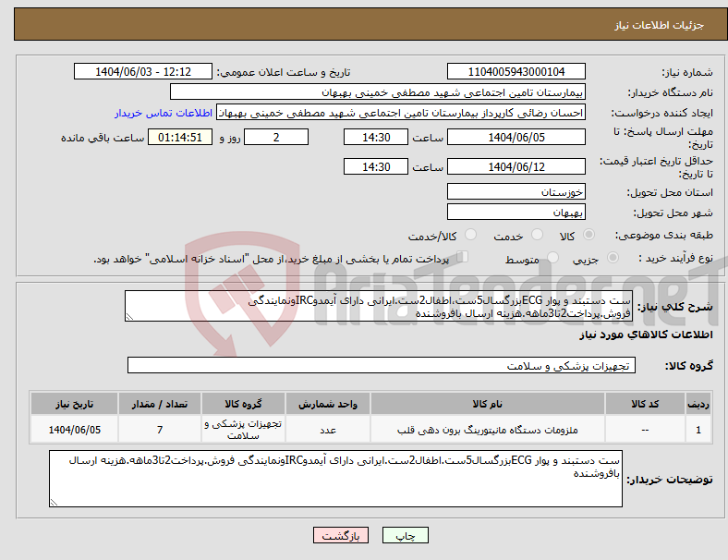Viewport: 728px width, 560px height.
Task: Click the نام کالا column header
Action: pyautogui.click(x=488, y=404)
